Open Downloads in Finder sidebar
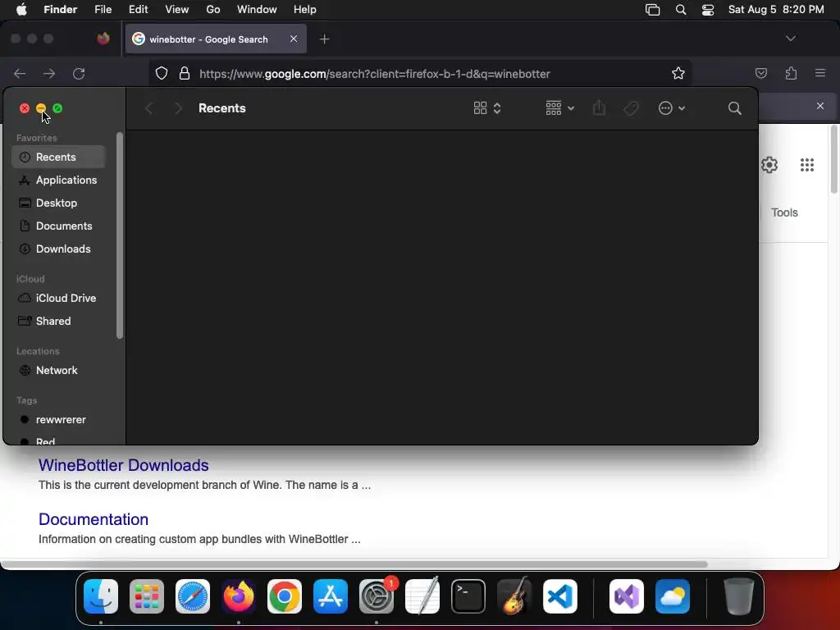Screen dimensions: 840x630 (x=58, y=249)
